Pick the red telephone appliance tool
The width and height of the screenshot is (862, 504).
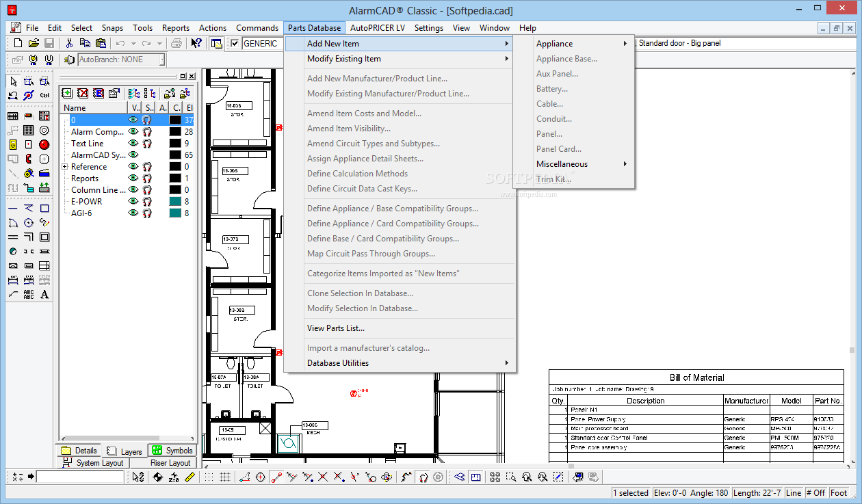point(28,159)
